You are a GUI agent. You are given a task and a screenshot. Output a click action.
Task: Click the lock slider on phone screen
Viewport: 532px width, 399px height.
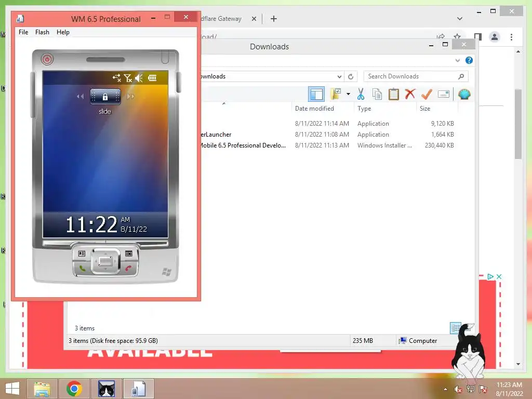click(105, 97)
